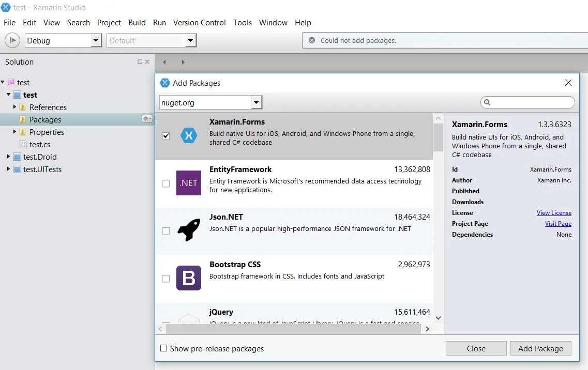
Task: Click the Close button in dialog
Action: point(476,348)
